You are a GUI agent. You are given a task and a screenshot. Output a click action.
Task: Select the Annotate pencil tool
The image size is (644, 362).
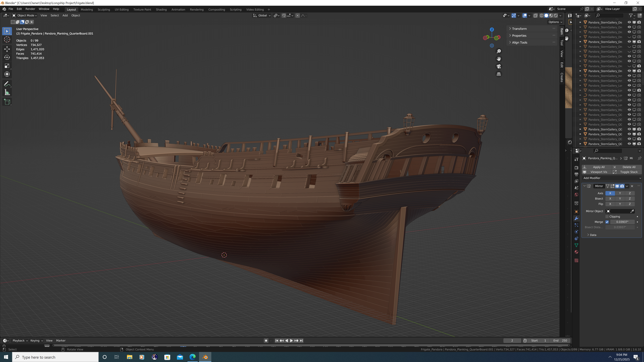point(7,84)
